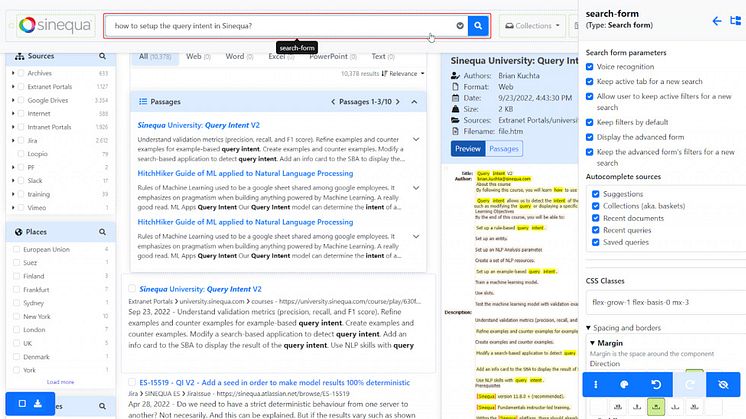746x419 pixels.
Task: Click the back arrow in search-form panel
Action: pyautogui.click(x=717, y=21)
